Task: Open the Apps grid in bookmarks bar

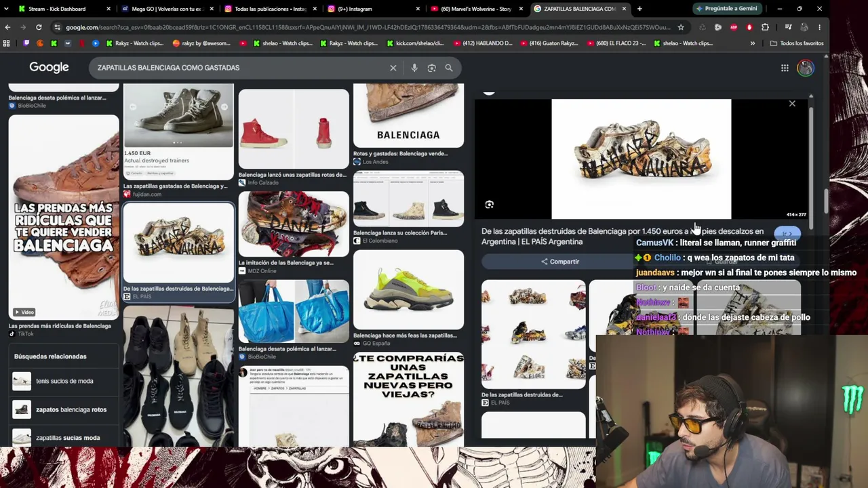Action: [x=7, y=43]
